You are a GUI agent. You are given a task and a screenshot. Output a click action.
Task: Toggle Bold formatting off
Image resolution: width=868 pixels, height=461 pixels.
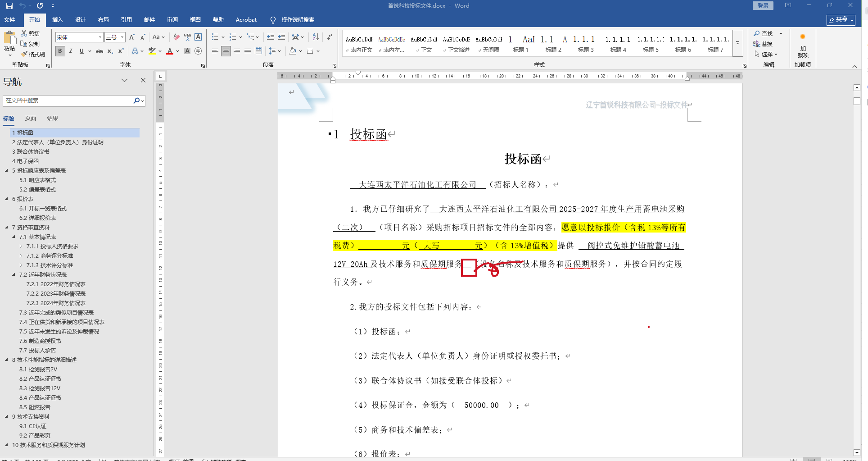tap(60, 51)
